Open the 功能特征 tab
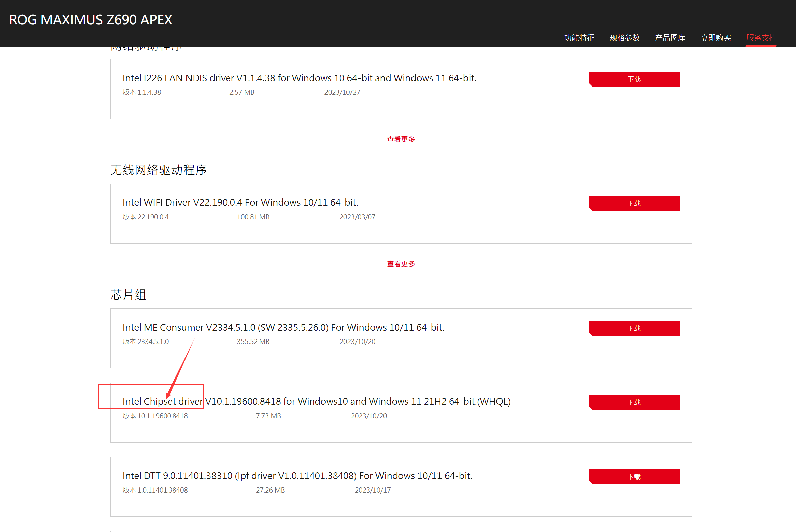Image resolution: width=796 pixels, height=532 pixels. (579, 38)
